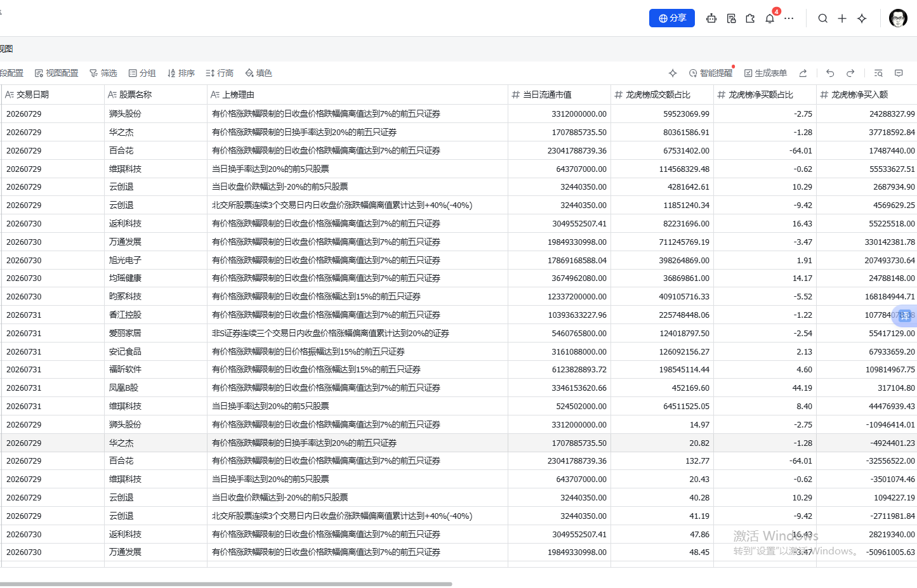Open the 筛选 filter option

[103, 73]
